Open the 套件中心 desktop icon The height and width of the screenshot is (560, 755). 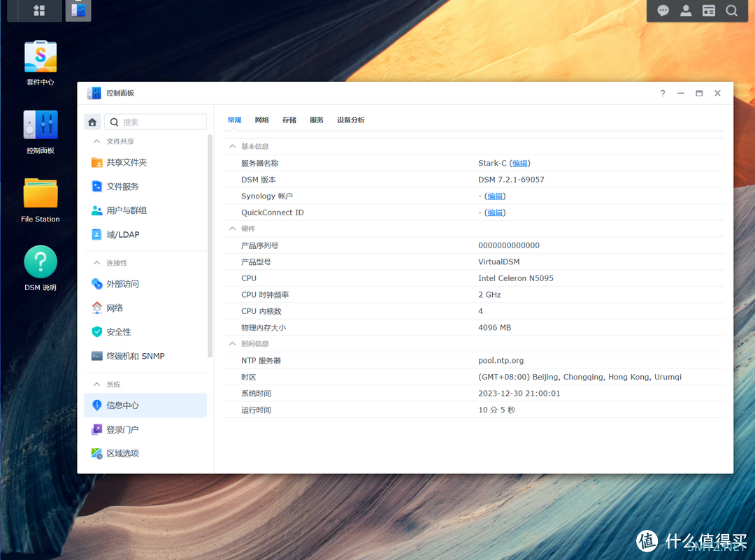pos(41,63)
